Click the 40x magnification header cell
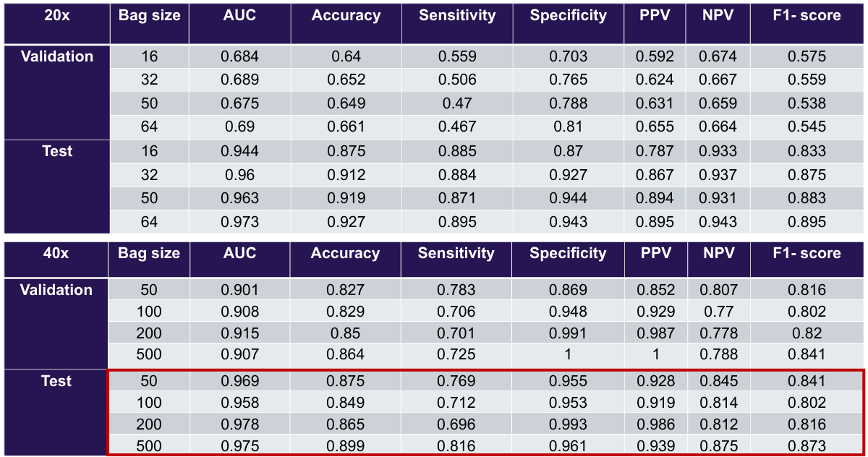This screenshot has height=457, width=868. [x=56, y=254]
